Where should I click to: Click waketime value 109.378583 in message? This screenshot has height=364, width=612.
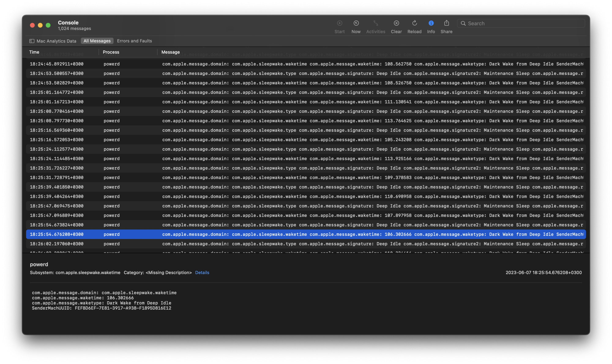398,178
